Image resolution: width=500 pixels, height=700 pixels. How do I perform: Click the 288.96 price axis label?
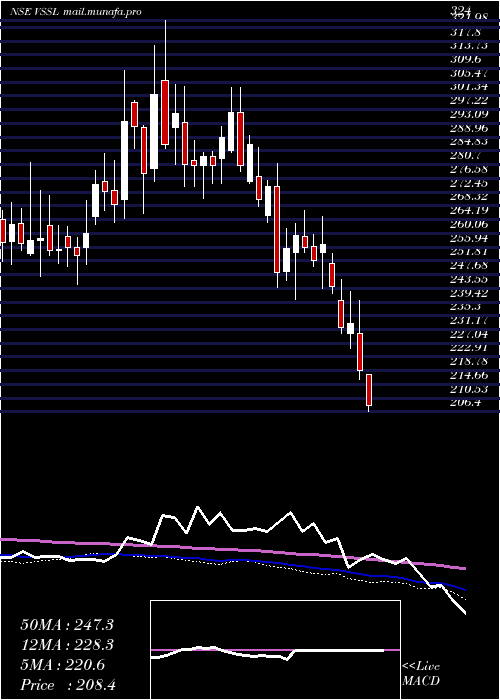click(x=469, y=128)
